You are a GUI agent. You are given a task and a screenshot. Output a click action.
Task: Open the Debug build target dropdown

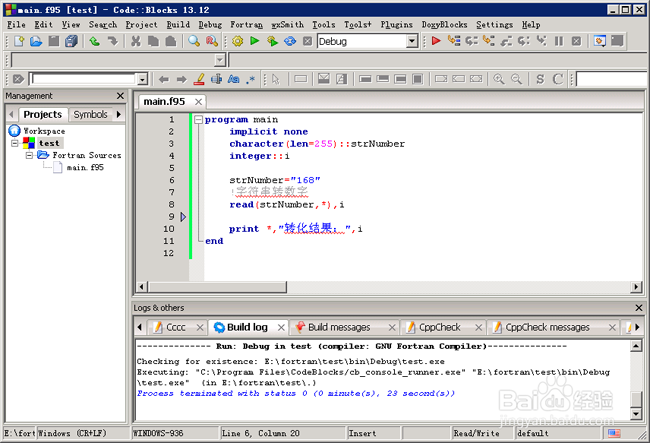pyautogui.click(x=412, y=41)
